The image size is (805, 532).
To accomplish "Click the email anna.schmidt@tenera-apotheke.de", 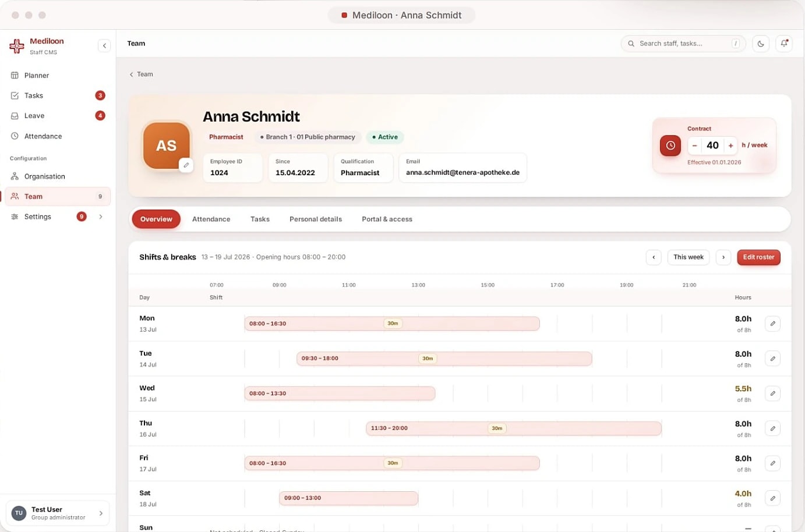I will tap(462, 173).
